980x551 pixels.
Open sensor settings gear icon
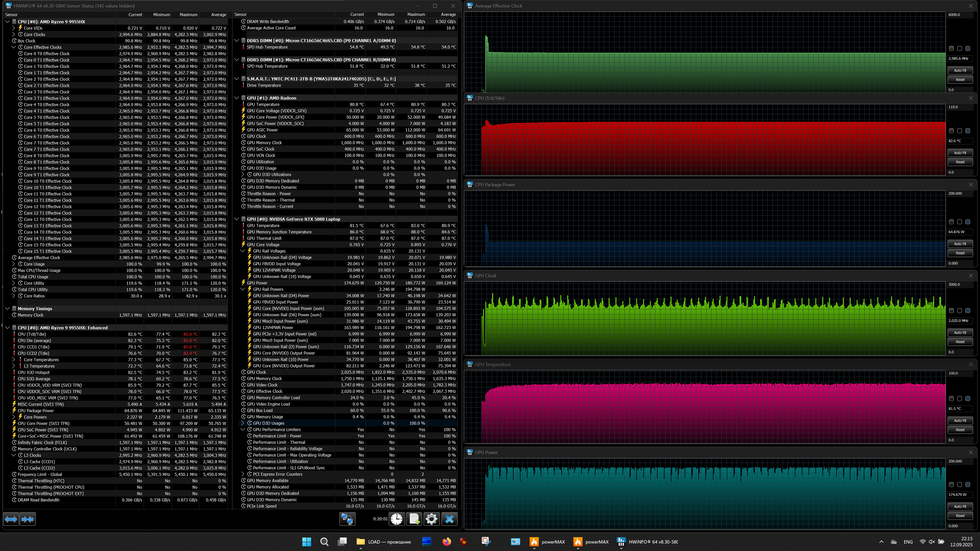(x=432, y=519)
